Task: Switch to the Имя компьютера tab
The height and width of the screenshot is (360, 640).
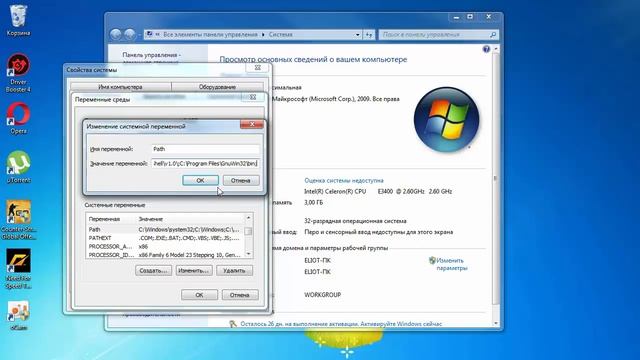Action: (120, 87)
